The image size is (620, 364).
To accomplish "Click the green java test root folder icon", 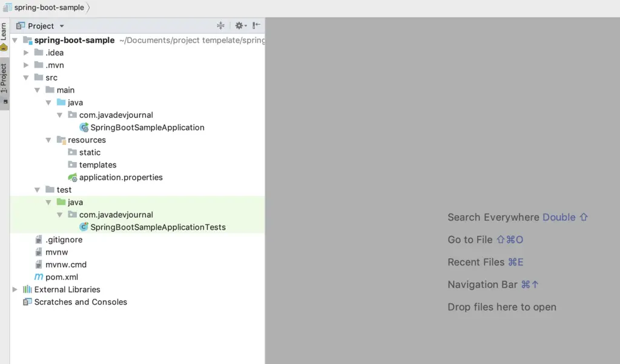I will pos(61,202).
